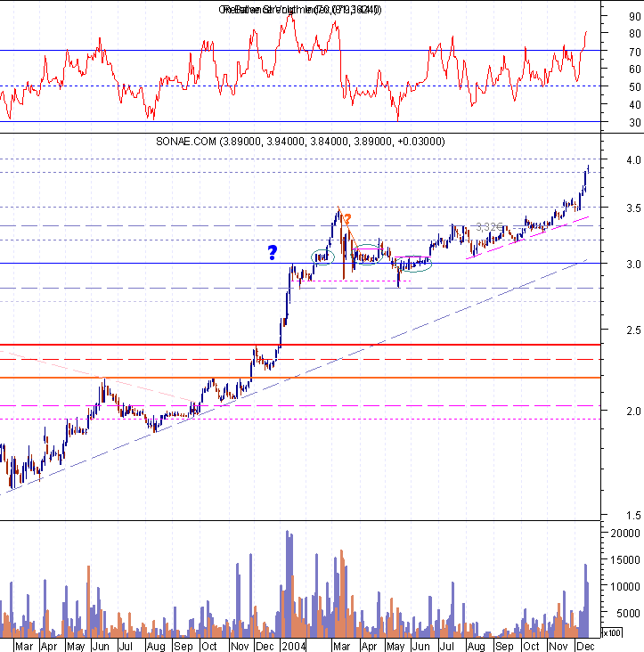The width and height of the screenshot is (644, 652).
Task: Select the 70 label on RSI axis
Action: click(634, 52)
